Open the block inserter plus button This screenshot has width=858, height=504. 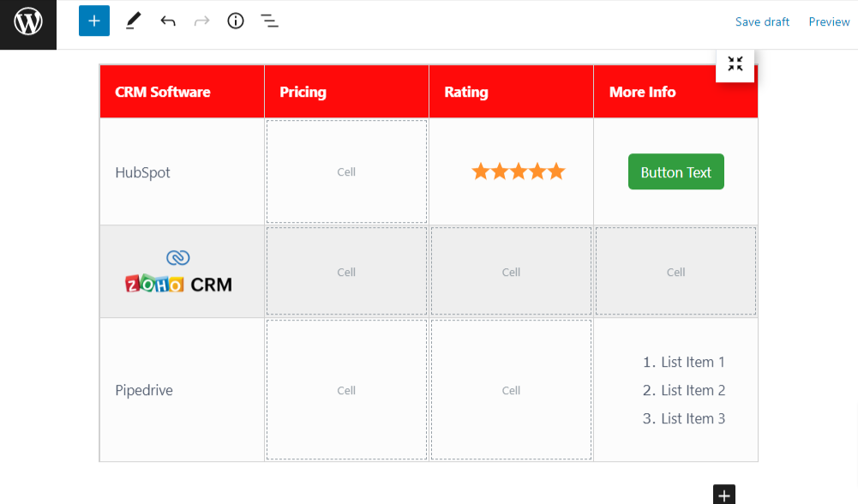tap(94, 21)
